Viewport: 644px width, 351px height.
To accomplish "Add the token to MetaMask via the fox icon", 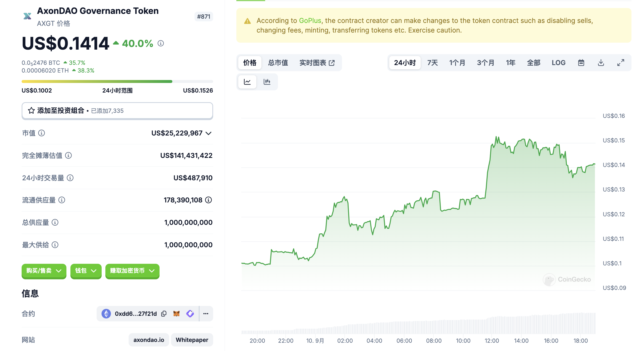I will point(176,314).
